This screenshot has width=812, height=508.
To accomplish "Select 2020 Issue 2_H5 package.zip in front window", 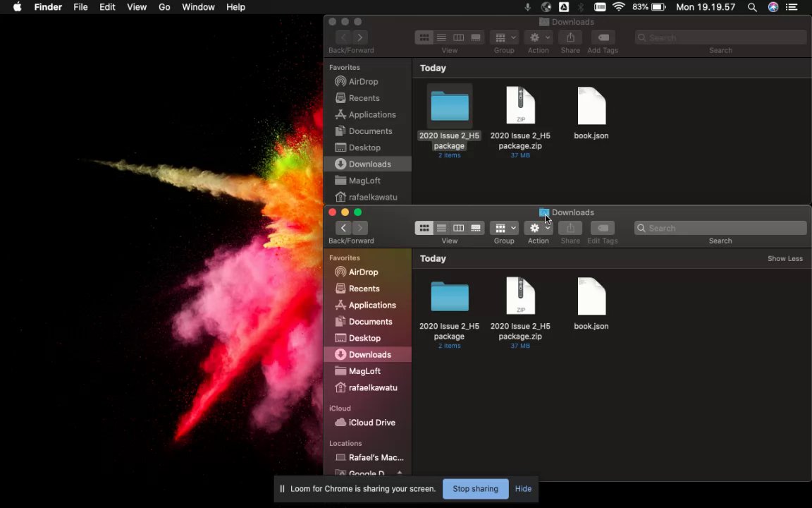I will click(520, 296).
